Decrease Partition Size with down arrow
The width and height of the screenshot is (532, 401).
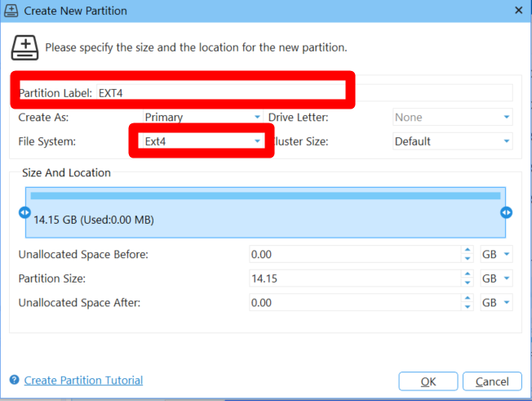coord(468,283)
